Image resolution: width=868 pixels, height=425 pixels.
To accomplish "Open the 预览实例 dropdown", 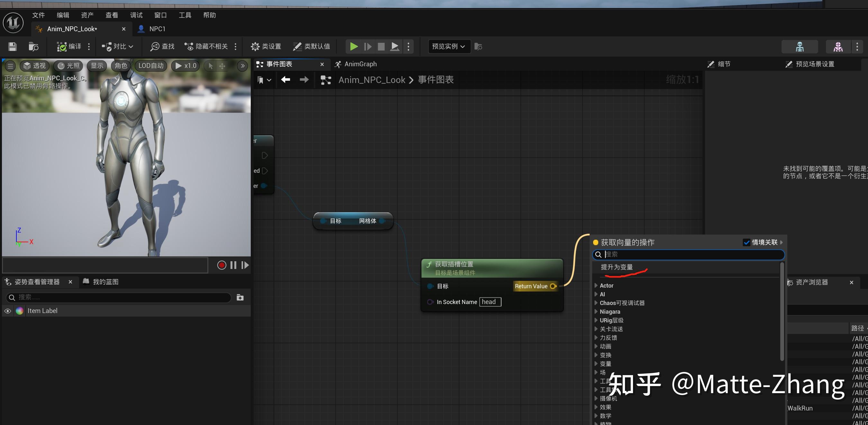I will click(449, 46).
